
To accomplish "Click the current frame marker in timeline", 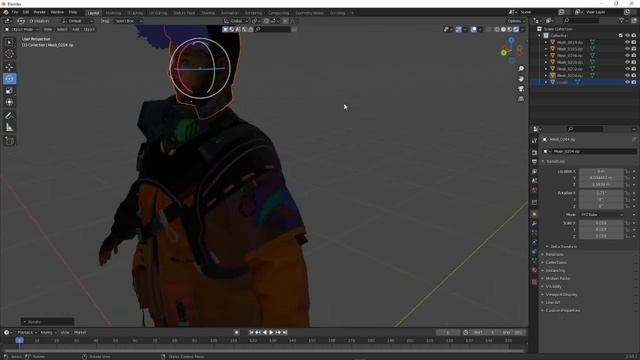I will click(x=19, y=340).
